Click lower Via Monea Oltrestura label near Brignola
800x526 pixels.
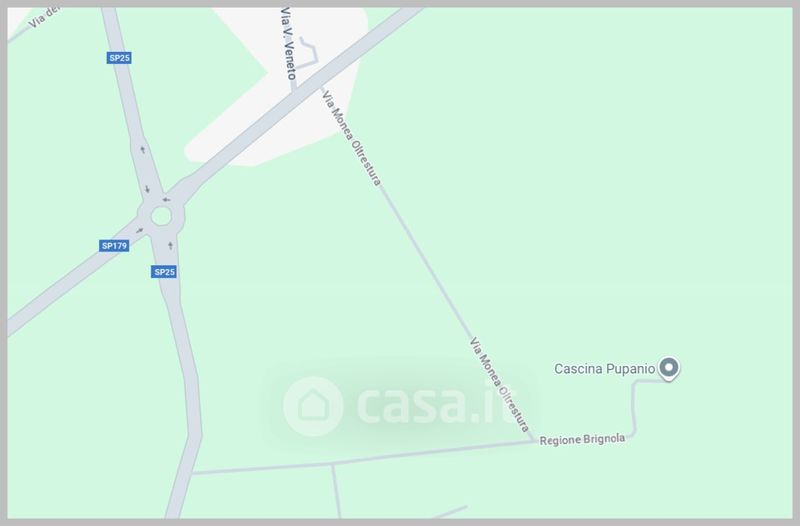[499, 385]
